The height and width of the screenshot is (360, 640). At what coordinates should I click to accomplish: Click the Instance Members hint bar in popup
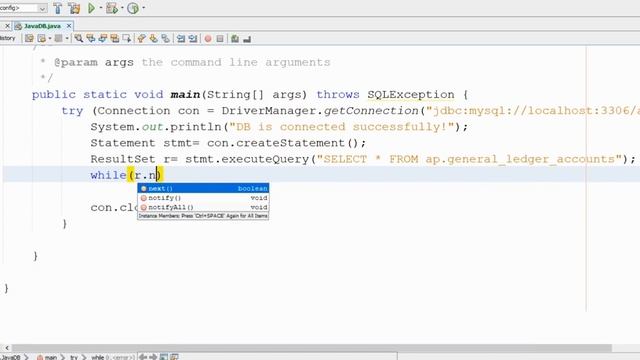click(203, 216)
